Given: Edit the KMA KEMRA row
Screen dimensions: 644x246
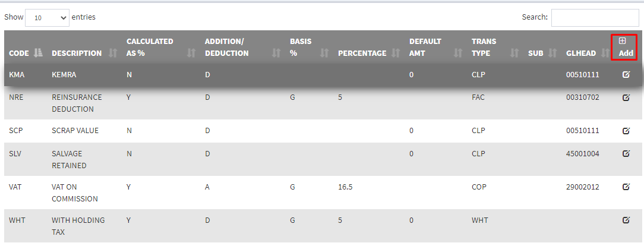Looking at the screenshot, I should pyautogui.click(x=626, y=75).
